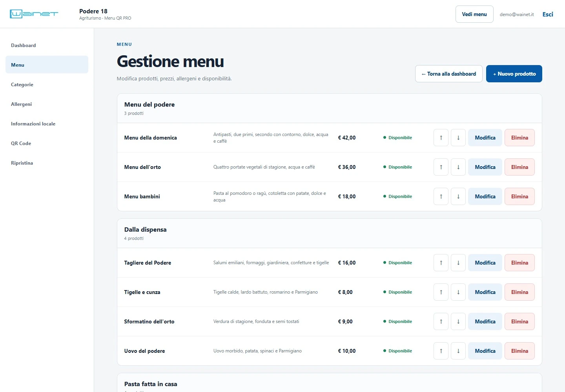565x392 pixels.
Task: Click Torna alla dashboard button
Action: (x=449, y=74)
